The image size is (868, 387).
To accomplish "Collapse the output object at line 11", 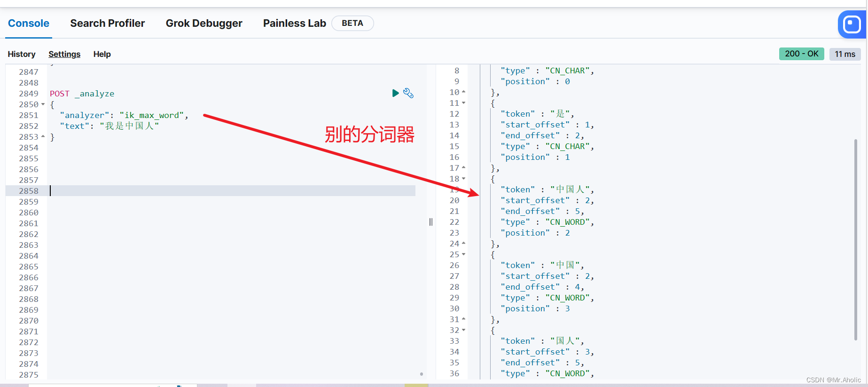I will (463, 103).
